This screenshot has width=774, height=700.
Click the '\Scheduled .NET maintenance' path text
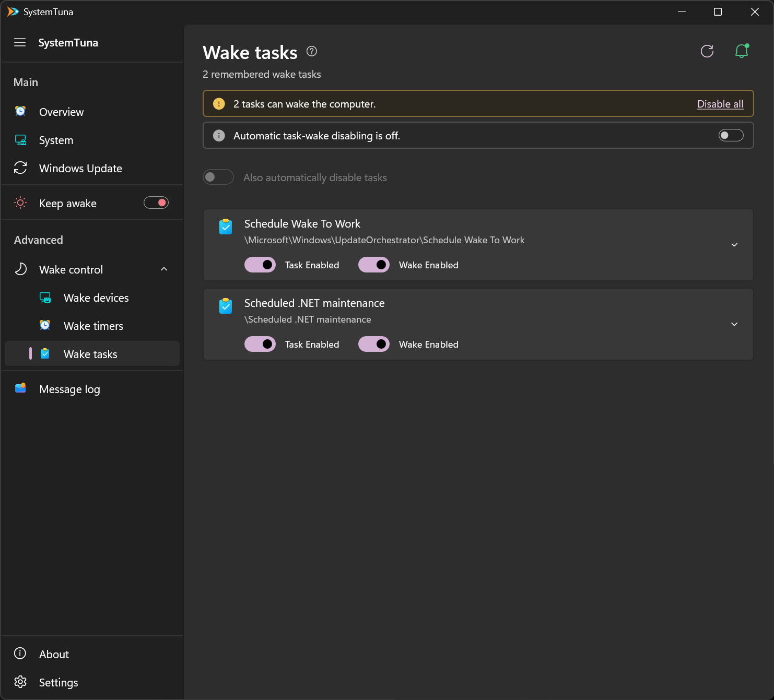308,319
